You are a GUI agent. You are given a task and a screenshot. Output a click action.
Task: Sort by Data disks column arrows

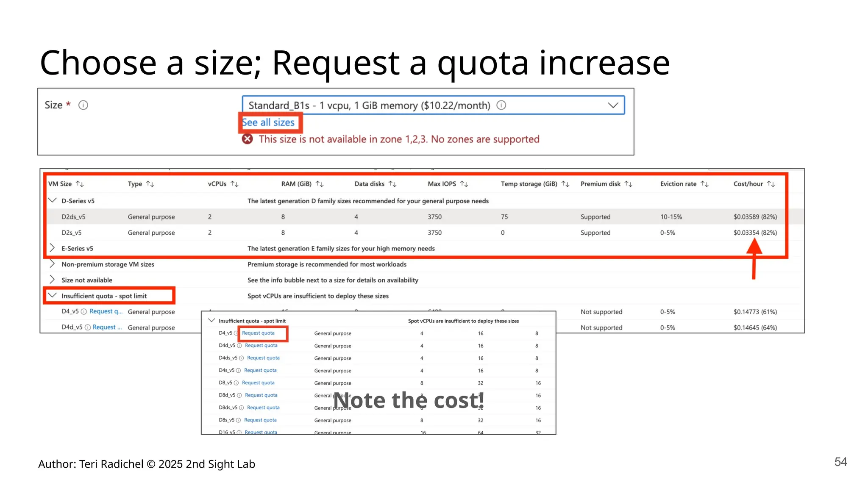click(x=392, y=184)
